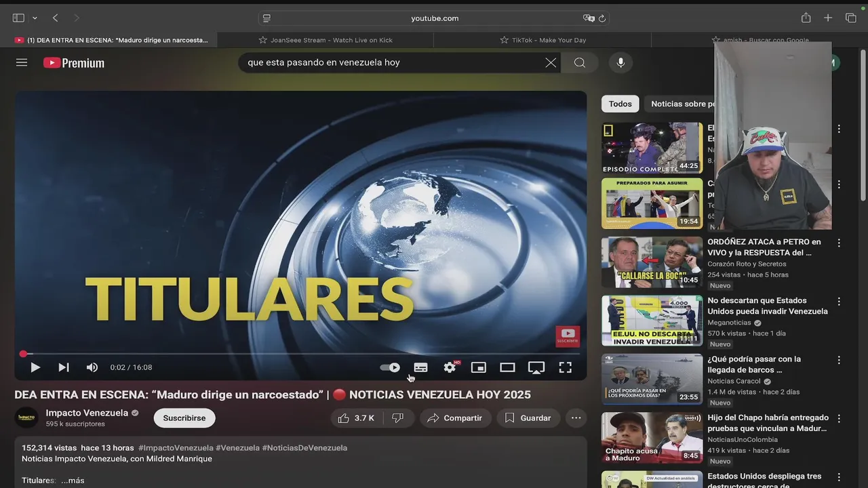Click the page reader icon in address bar
The width and height of the screenshot is (868, 488).
click(x=267, y=18)
